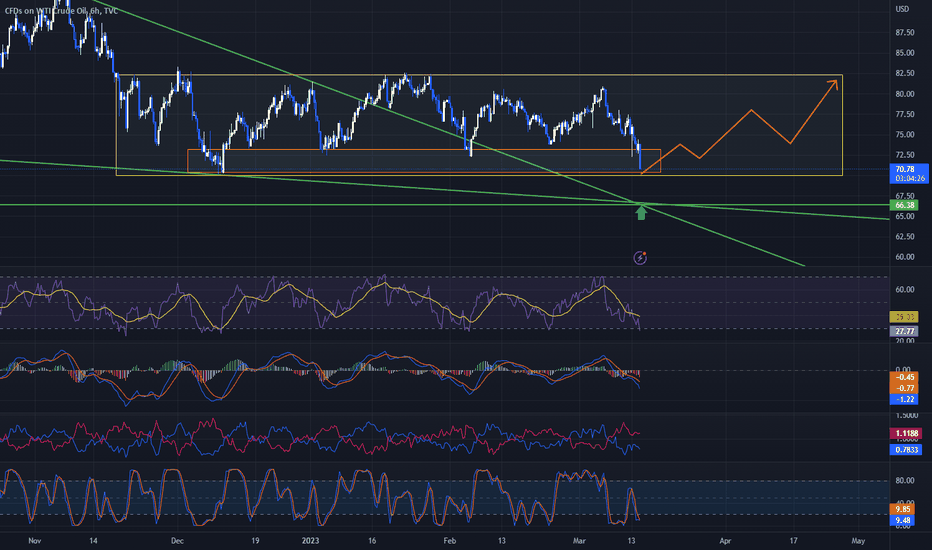Viewport: 932px width, 550px height.
Task: Click the USD currency label on the price axis
Action: click(x=902, y=9)
